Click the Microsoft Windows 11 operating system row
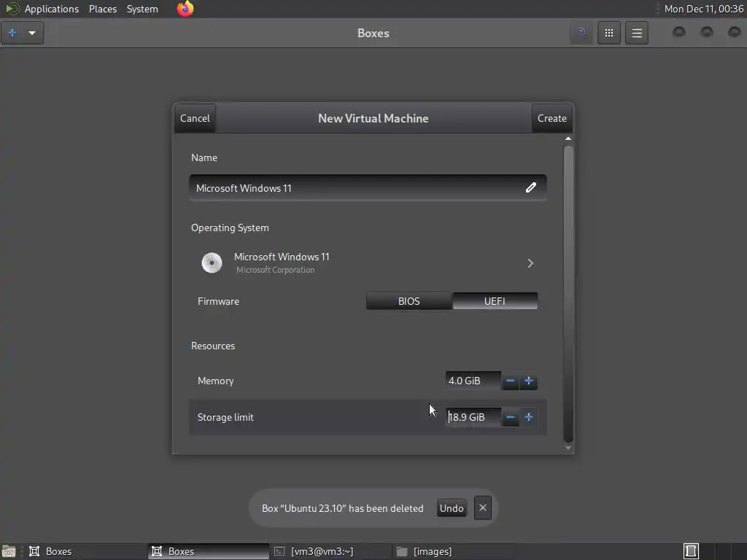This screenshot has width=747, height=560. click(368, 262)
